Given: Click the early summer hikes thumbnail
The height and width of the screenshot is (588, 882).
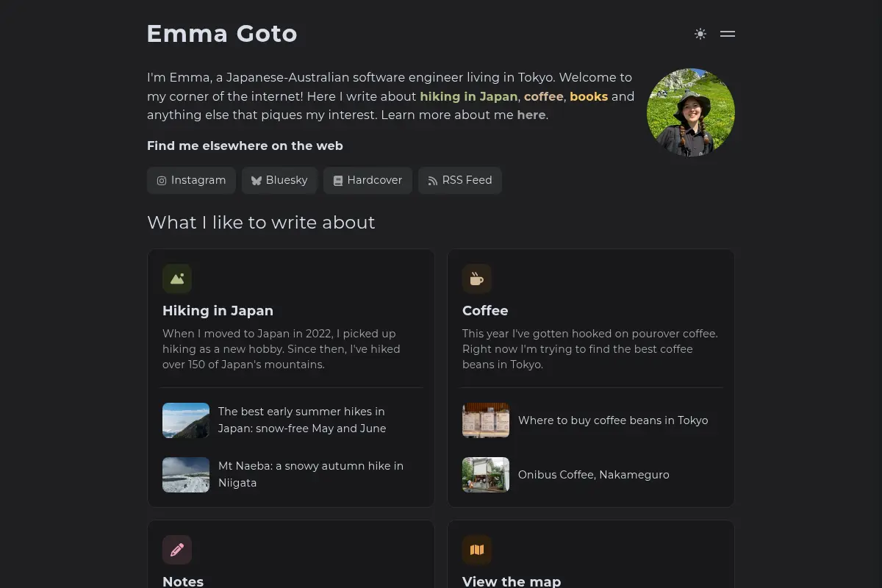Looking at the screenshot, I should tap(186, 420).
